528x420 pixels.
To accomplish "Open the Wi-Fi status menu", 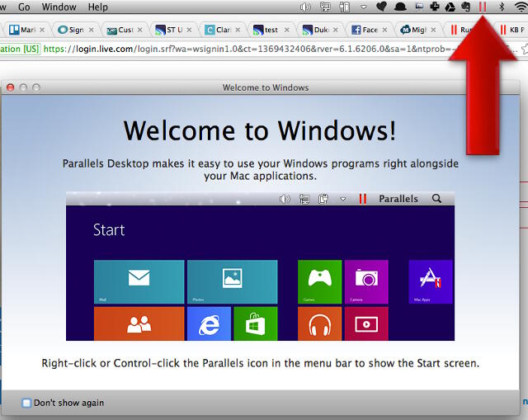I will (x=521, y=7).
